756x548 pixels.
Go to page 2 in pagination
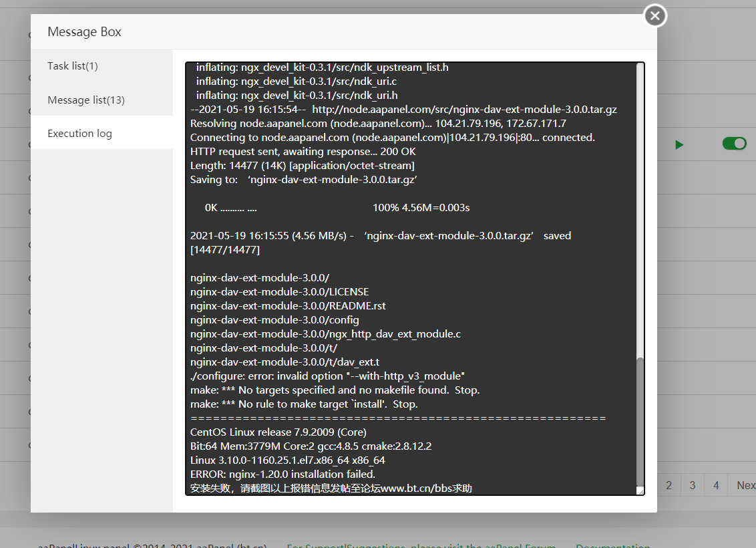(669, 485)
